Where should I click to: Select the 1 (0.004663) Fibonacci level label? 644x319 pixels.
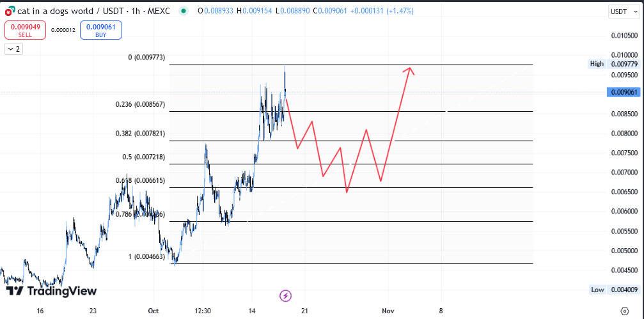tap(146, 256)
